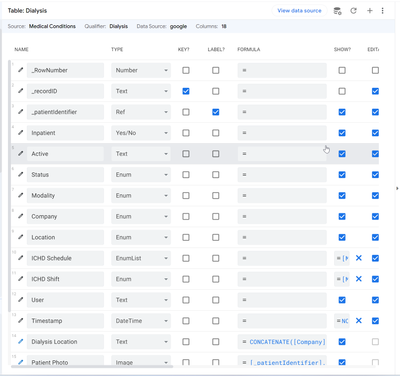Check the Label checkbox for Status row

(216, 175)
